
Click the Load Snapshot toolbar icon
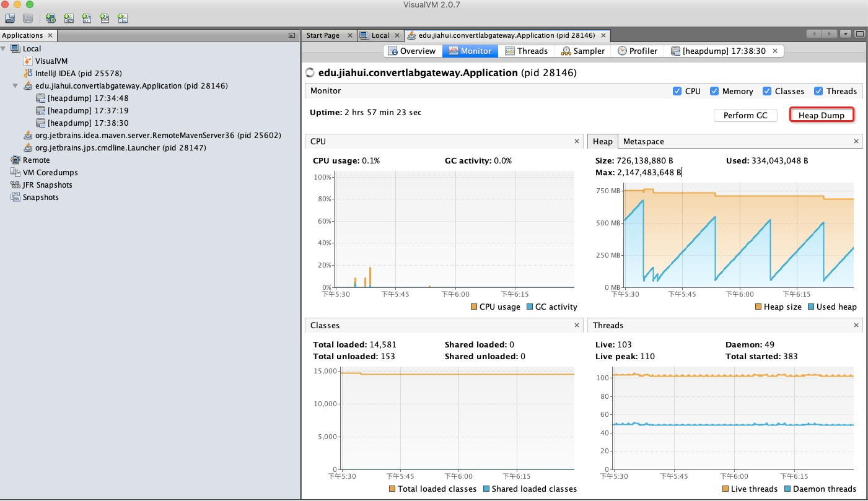pyautogui.click(x=10, y=19)
